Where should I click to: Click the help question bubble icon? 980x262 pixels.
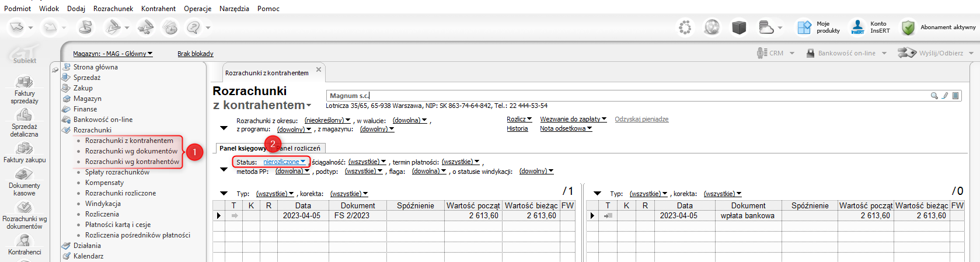(x=193, y=27)
